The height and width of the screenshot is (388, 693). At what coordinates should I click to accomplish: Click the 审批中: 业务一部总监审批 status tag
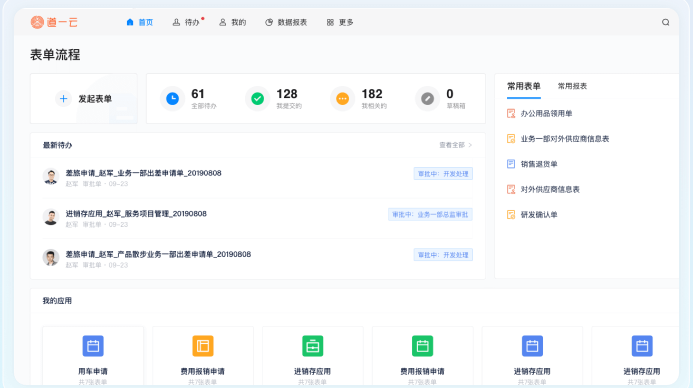point(430,214)
